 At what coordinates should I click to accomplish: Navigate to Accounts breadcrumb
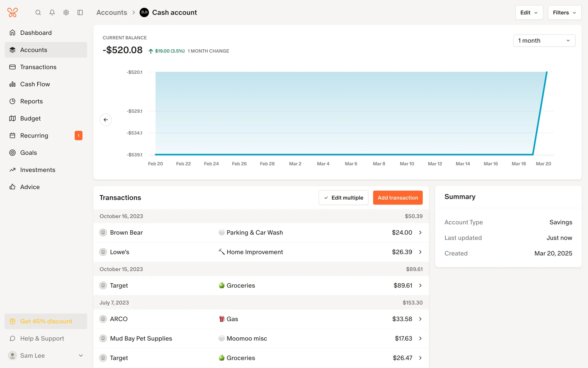(112, 13)
